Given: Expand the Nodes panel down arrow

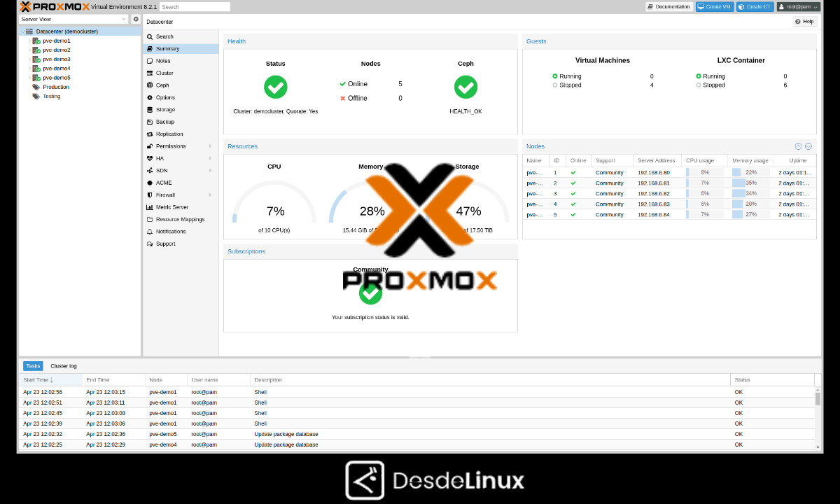Looking at the screenshot, I should (x=808, y=146).
